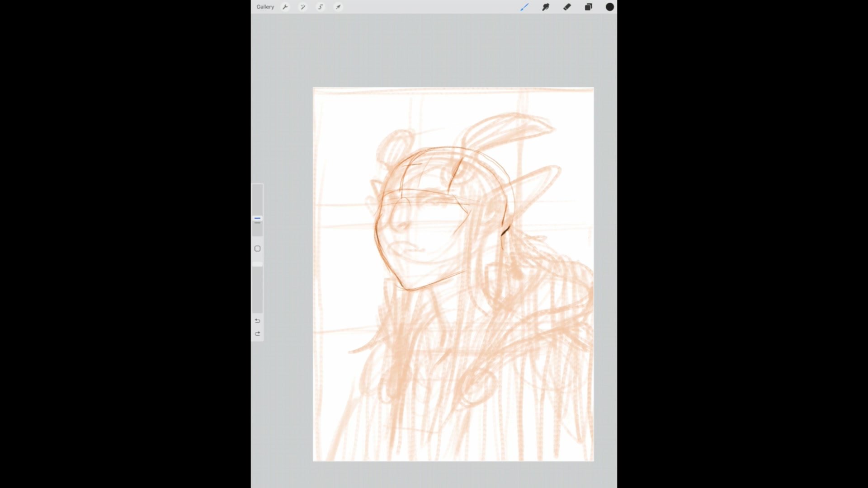
Task: Redo the last undone stroke
Action: [257, 333]
